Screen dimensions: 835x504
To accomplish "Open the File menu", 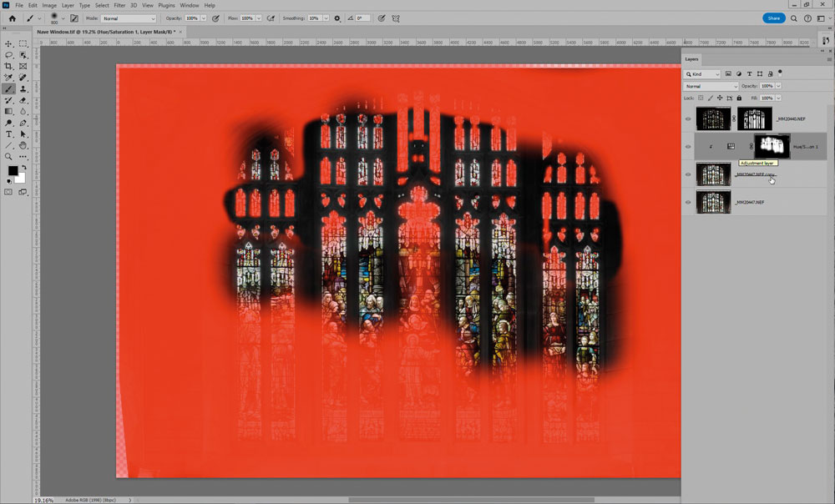I will pyautogui.click(x=19, y=5).
